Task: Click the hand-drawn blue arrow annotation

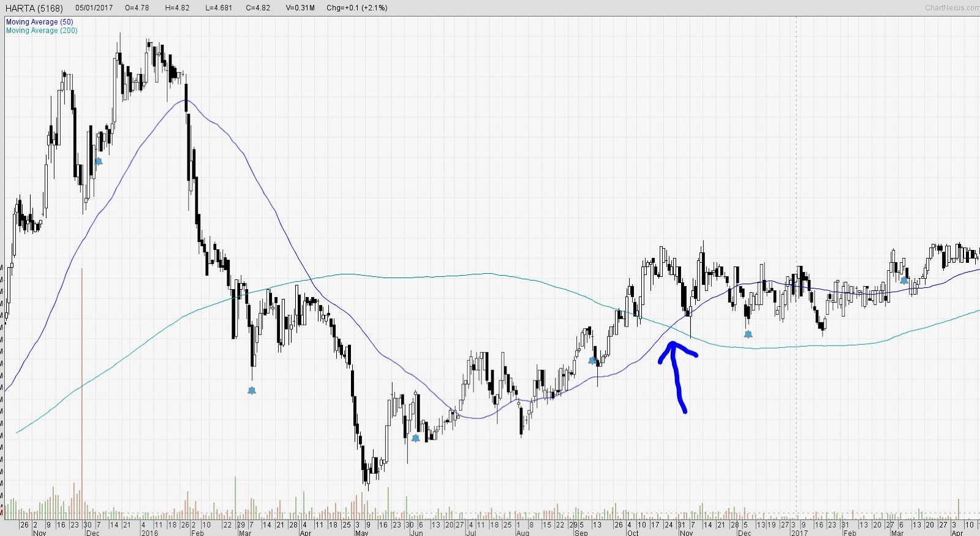Action: click(x=677, y=377)
